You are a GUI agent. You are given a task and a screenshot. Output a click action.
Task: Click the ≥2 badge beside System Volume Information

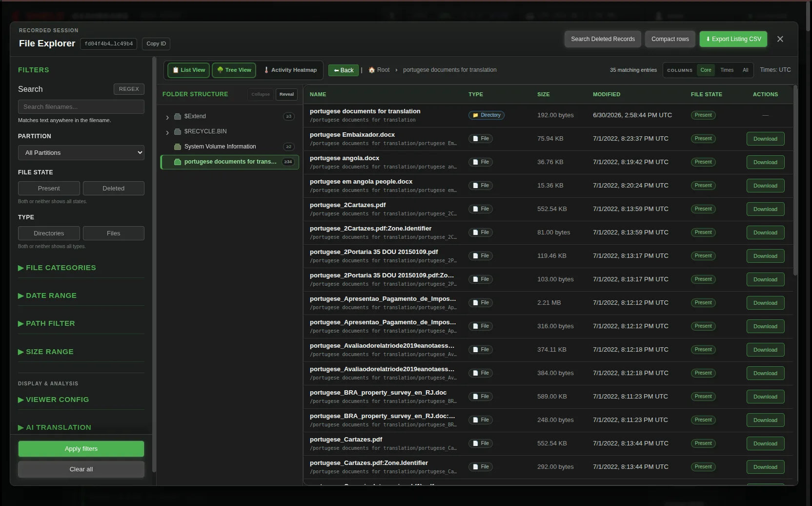click(x=289, y=147)
